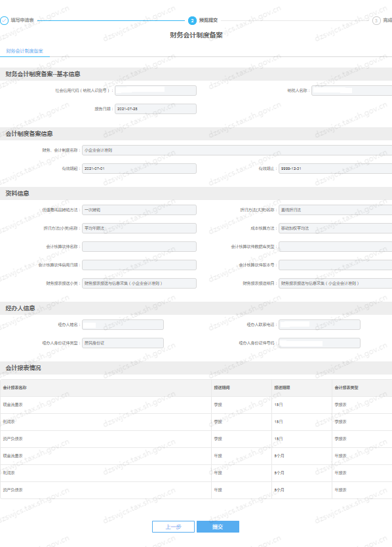
Task: Click the 提交 button
Action: pyautogui.click(x=218, y=527)
